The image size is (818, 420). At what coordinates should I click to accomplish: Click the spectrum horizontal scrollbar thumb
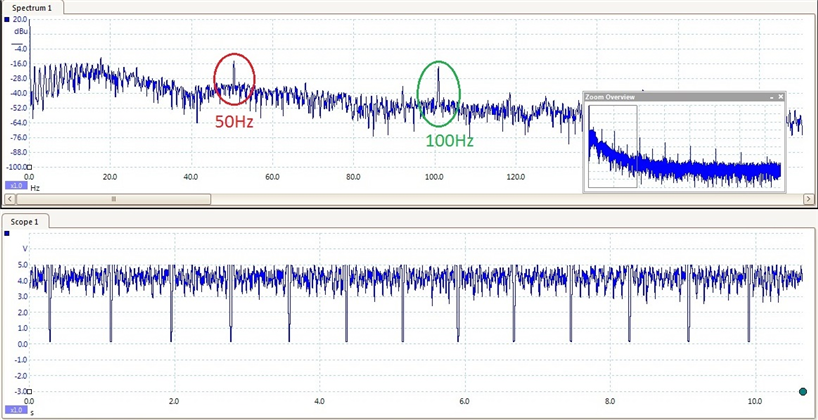tap(114, 199)
